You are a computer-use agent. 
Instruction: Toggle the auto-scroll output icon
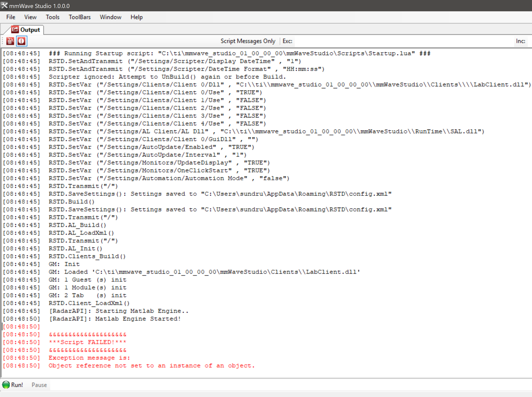21,41
